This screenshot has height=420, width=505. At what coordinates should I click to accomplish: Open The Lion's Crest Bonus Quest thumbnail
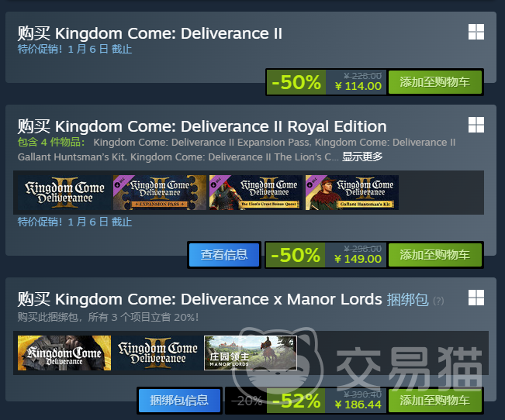pos(256,192)
